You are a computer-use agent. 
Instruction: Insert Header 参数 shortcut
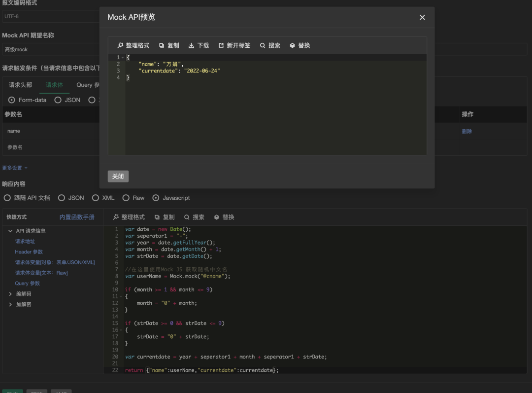tap(29, 252)
